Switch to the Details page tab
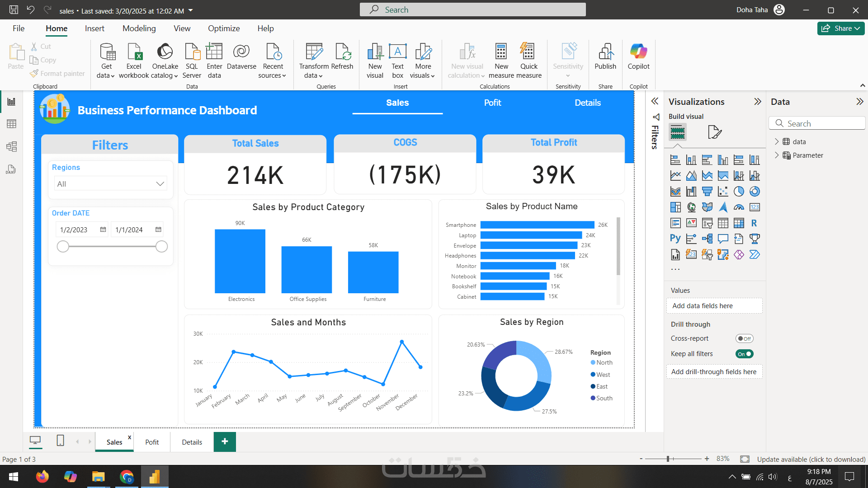The height and width of the screenshot is (488, 868). click(x=192, y=442)
